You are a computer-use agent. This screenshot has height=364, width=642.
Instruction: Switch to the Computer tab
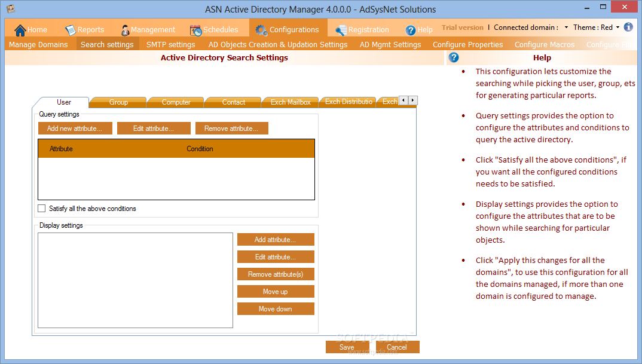(x=176, y=102)
